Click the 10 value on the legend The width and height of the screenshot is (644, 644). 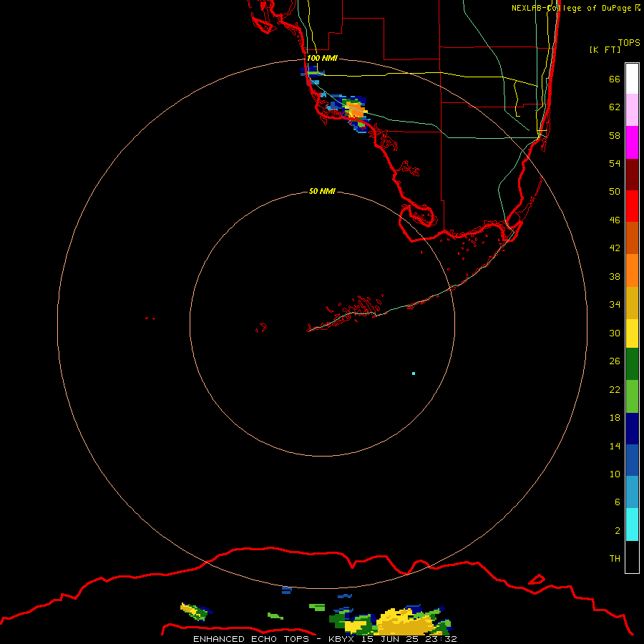(615, 474)
